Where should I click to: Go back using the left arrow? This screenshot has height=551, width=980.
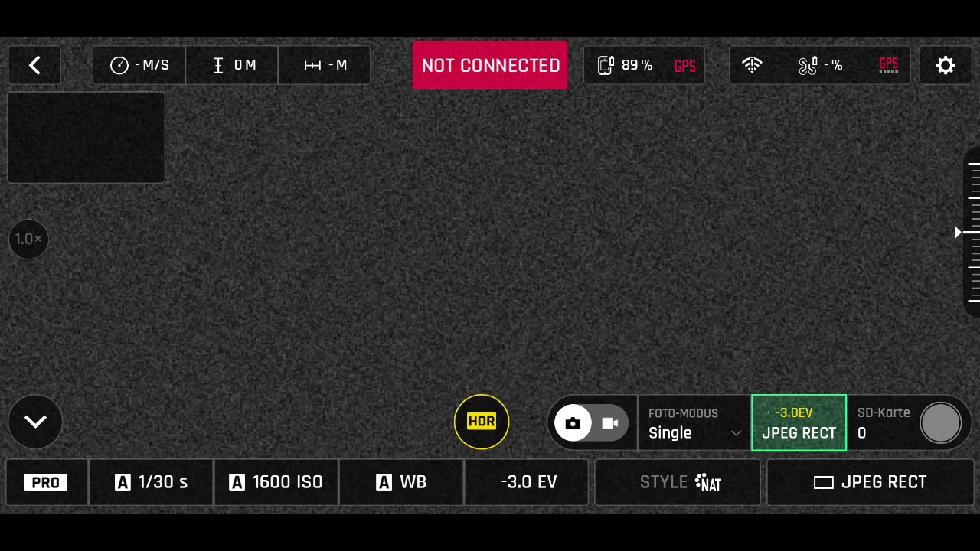point(34,65)
